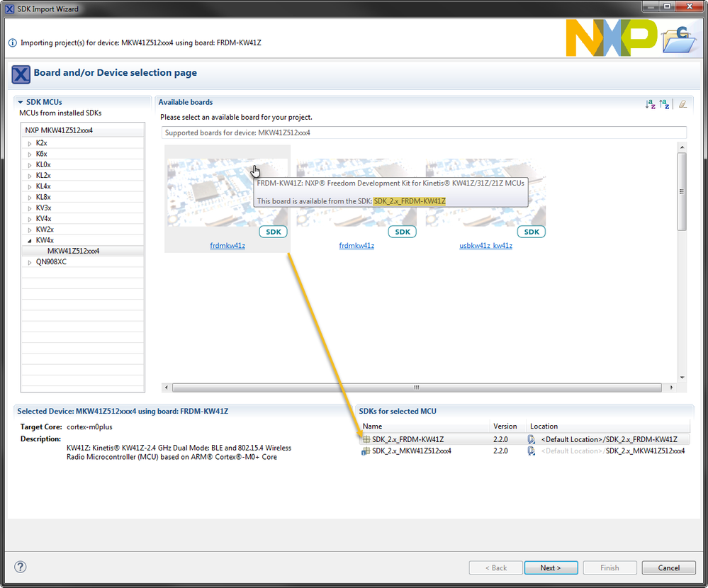Viewport: 708px width, 588px height.
Task: Expand the KL2x MCU family
Action: pyautogui.click(x=30, y=176)
